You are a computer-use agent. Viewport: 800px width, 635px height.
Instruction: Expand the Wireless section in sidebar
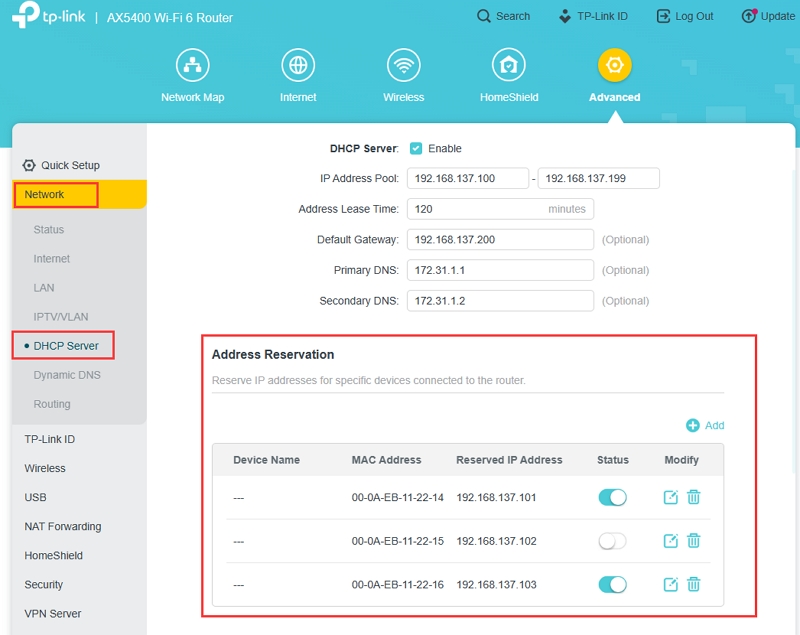point(45,469)
